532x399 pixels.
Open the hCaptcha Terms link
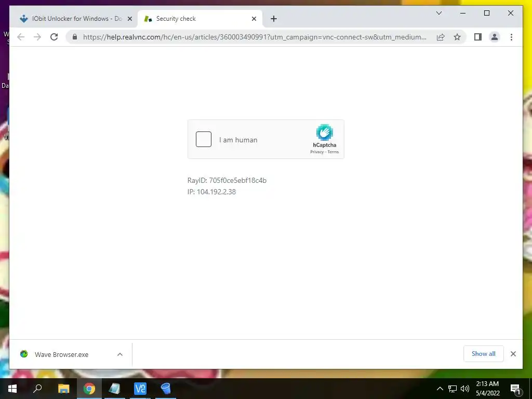tap(333, 152)
